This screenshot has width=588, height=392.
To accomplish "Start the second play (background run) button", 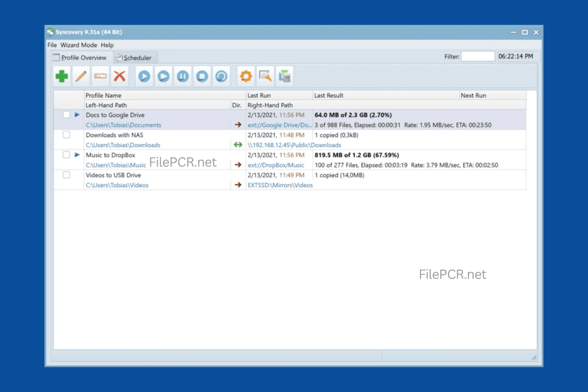I will (x=164, y=76).
